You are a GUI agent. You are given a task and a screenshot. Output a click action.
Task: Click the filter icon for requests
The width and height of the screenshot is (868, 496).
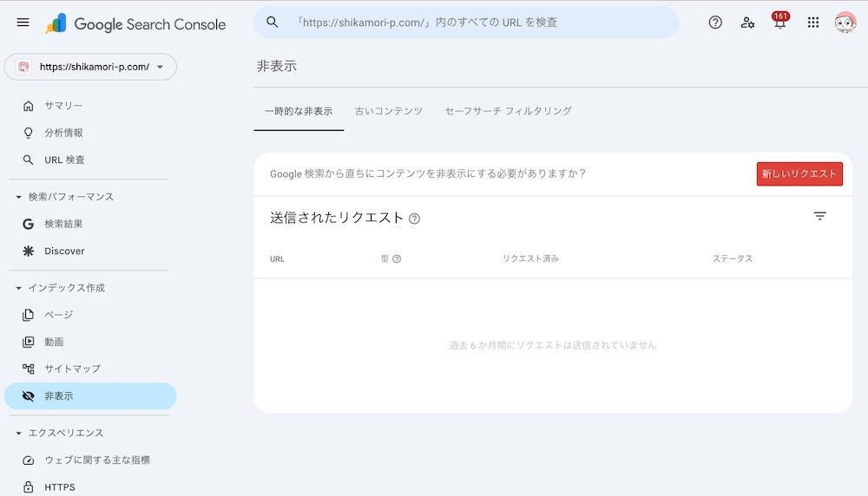pos(819,217)
